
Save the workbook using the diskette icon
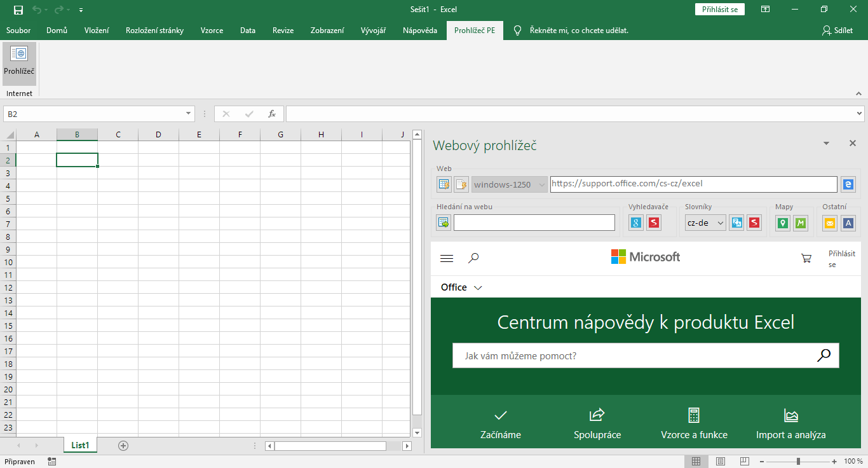click(18, 10)
